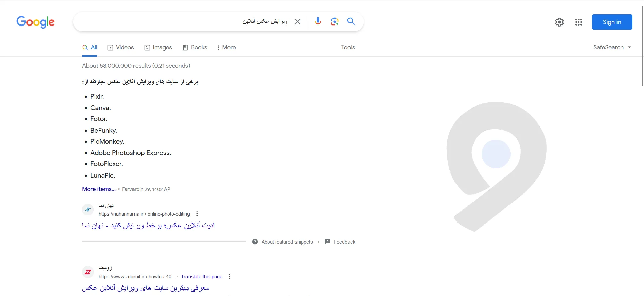Open the settings gear icon
The width and height of the screenshot is (644, 296).
coord(559,22)
